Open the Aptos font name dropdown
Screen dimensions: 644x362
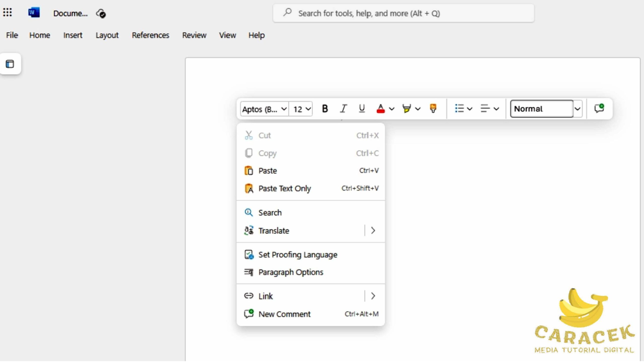[264, 109]
